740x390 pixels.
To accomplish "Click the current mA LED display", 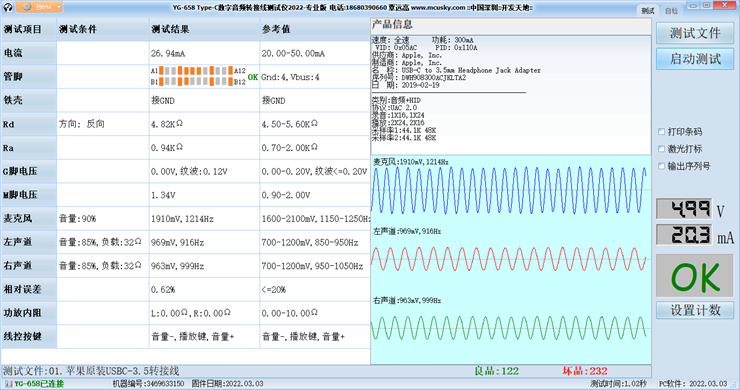I will pyautogui.click(x=684, y=235).
